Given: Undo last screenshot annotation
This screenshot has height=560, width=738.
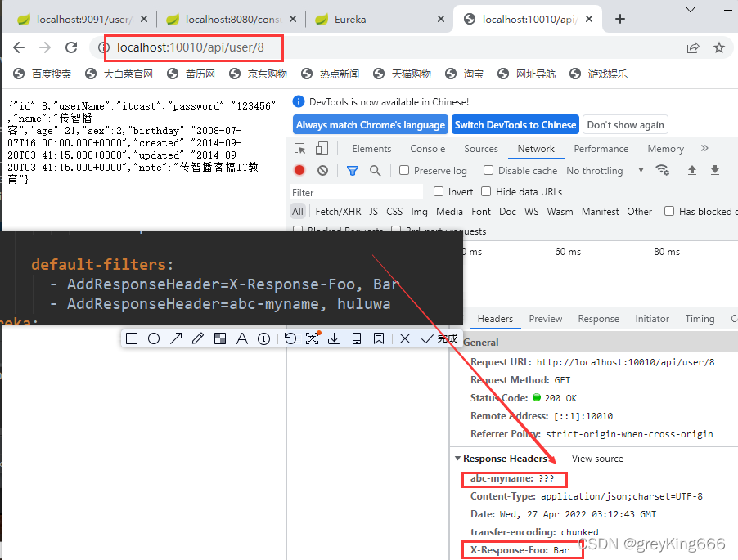Looking at the screenshot, I should click(290, 338).
